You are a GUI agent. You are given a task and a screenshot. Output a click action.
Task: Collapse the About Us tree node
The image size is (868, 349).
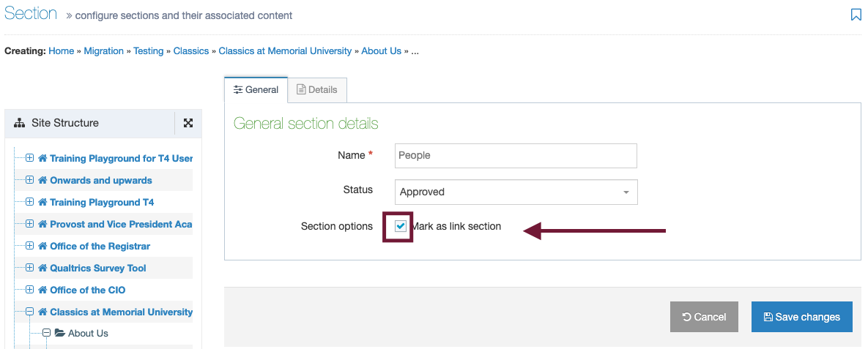(x=46, y=333)
